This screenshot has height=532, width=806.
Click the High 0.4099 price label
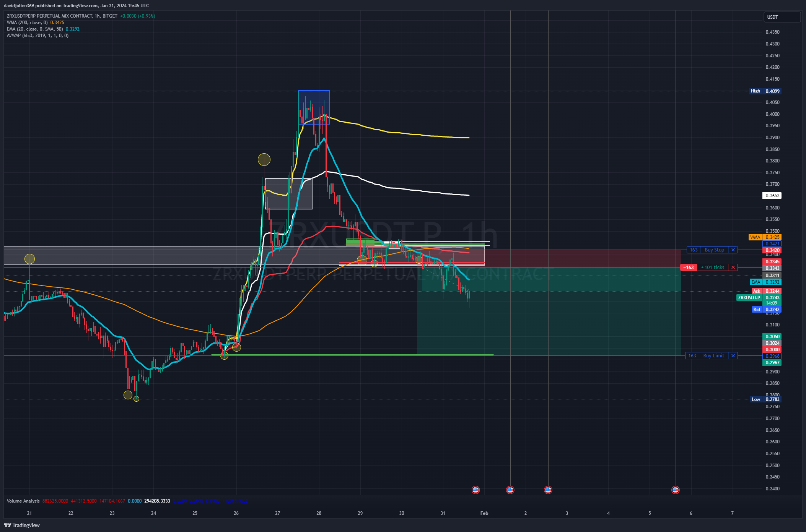click(765, 91)
